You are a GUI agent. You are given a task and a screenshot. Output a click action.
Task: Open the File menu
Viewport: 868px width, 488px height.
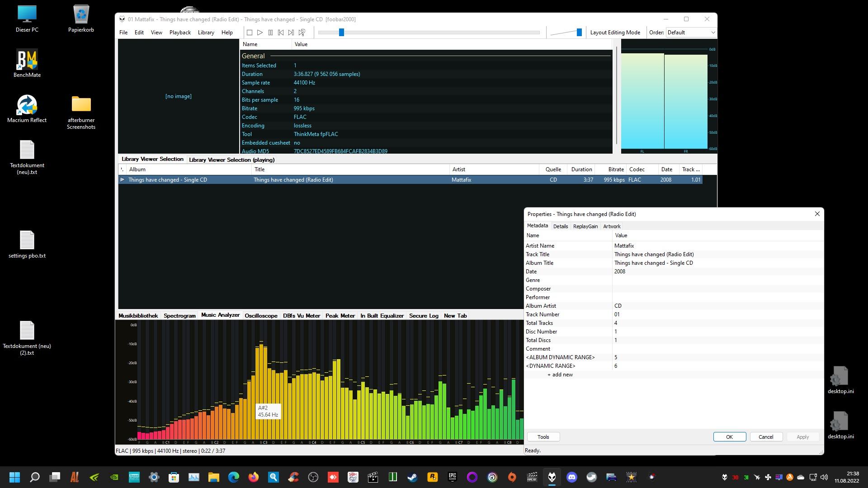pos(123,33)
